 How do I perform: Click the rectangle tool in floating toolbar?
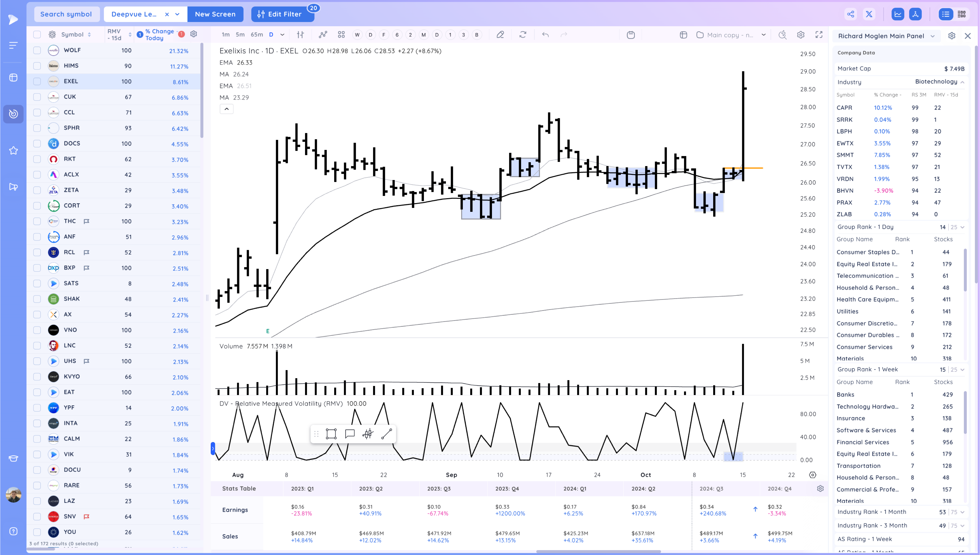tap(331, 434)
